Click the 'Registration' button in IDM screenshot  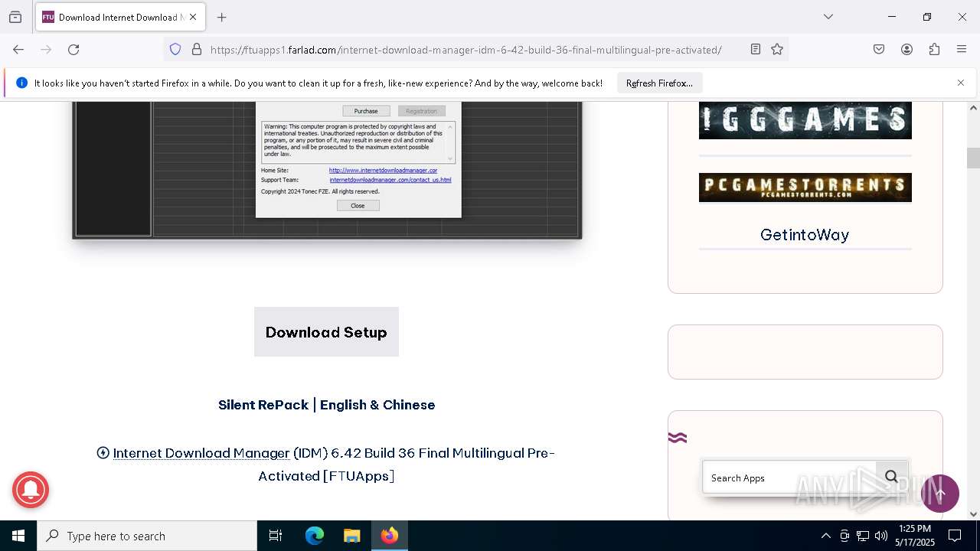point(421,111)
